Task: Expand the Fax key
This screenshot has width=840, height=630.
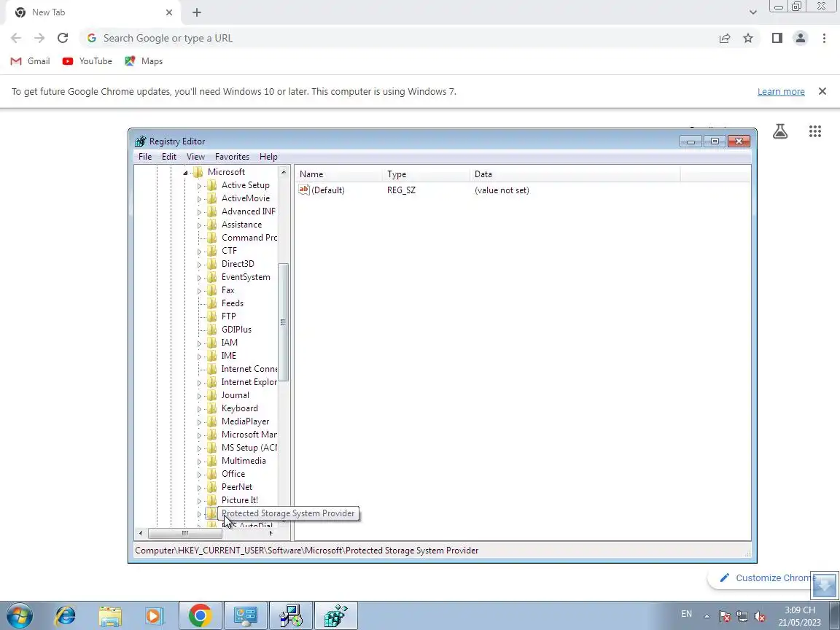Action: [x=199, y=291]
